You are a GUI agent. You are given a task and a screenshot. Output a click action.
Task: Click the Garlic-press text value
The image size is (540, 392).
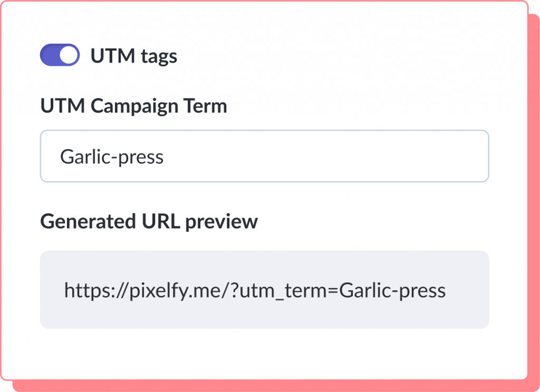[x=111, y=156]
